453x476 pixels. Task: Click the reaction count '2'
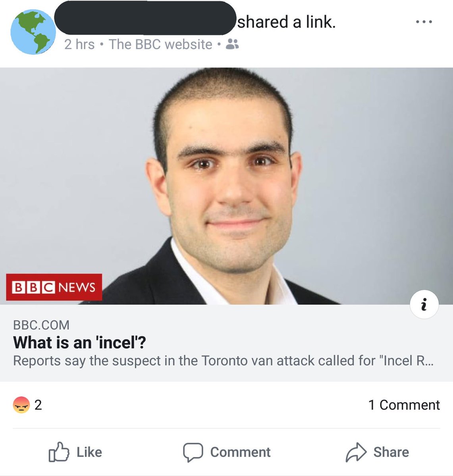click(38, 405)
